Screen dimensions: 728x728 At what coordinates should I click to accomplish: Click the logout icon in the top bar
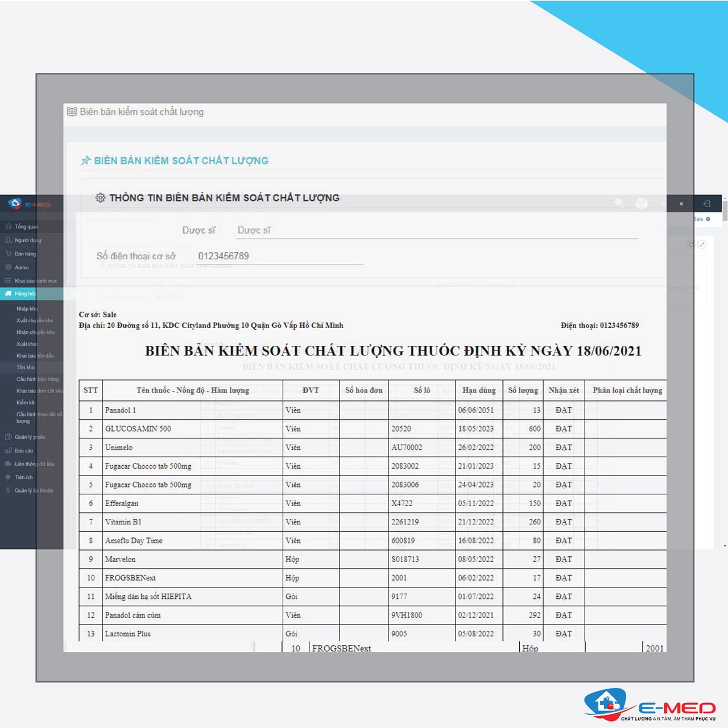click(706, 204)
